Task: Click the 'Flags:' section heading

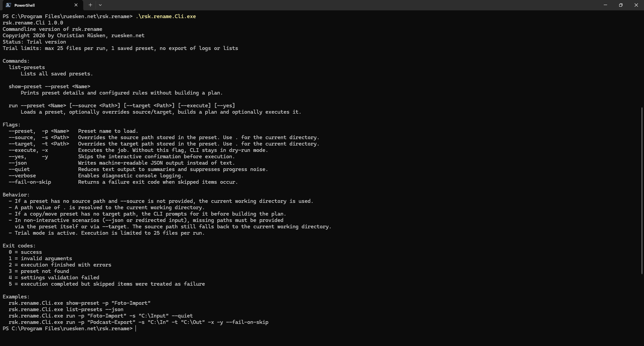Action: (12, 125)
